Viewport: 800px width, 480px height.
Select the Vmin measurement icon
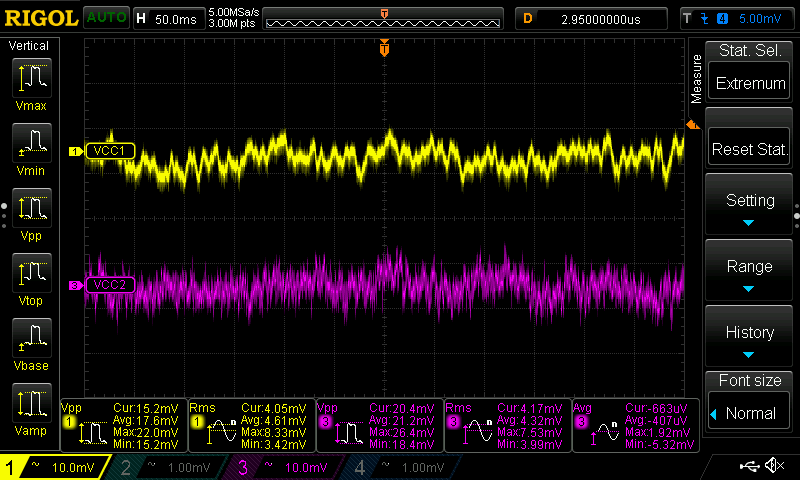pyautogui.click(x=32, y=143)
